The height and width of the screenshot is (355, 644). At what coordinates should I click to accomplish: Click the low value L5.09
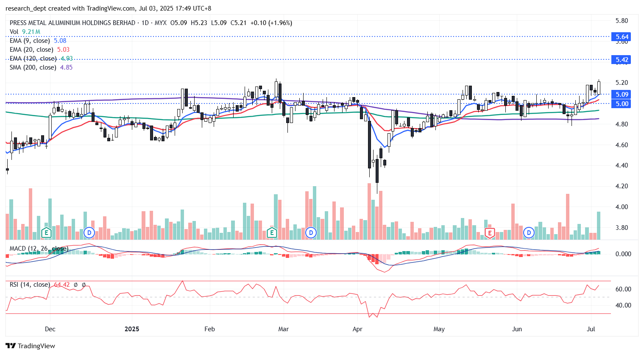point(219,23)
